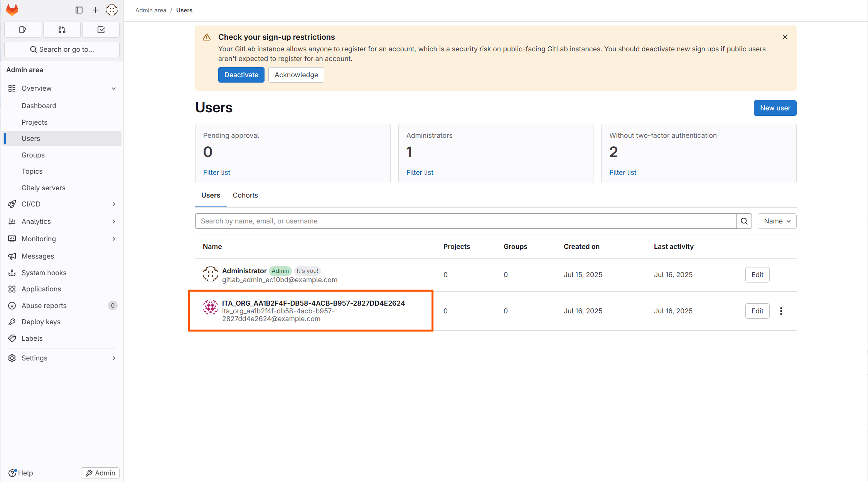Click the blue Deactivate button
The image size is (868, 482).
241,75
